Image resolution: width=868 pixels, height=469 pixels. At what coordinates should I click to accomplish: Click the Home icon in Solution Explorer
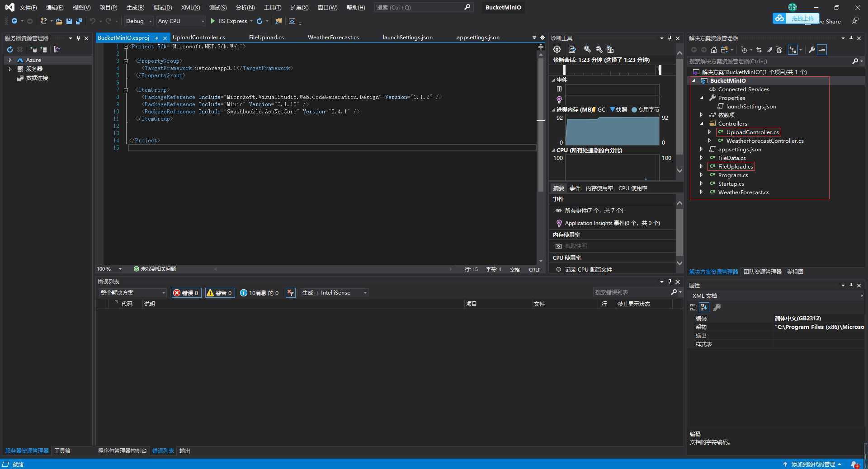(714, 50)
